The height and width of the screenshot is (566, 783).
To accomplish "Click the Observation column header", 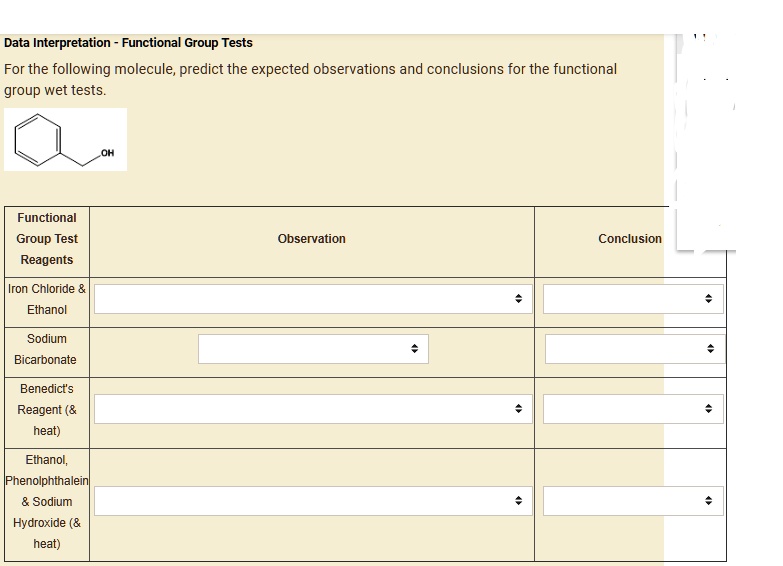I will (x=312, y=239).
